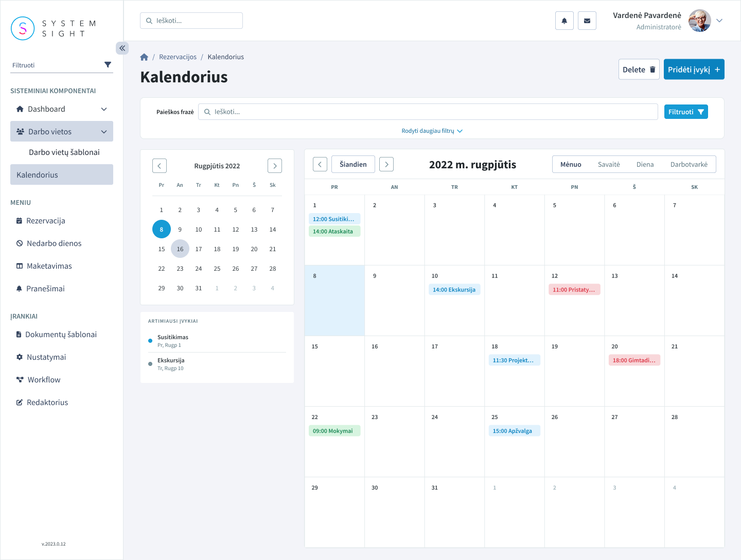The image size is (741, 560).
Task: Open Redaktorius in the sidebar
Action: [x=62, y=402]
